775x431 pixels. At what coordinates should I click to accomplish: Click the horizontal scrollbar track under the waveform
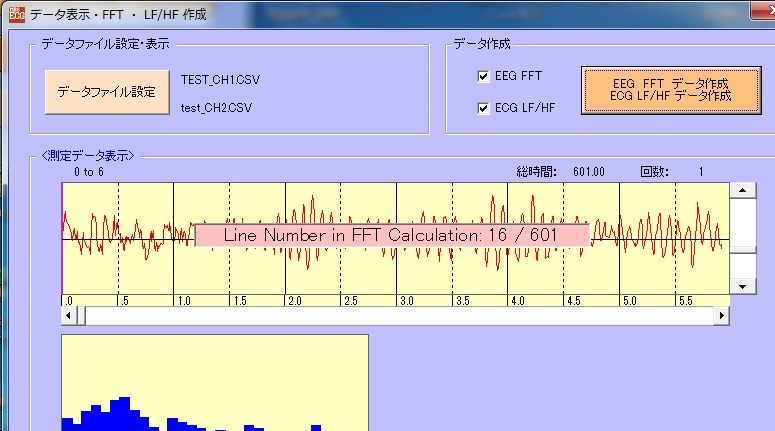400,316
